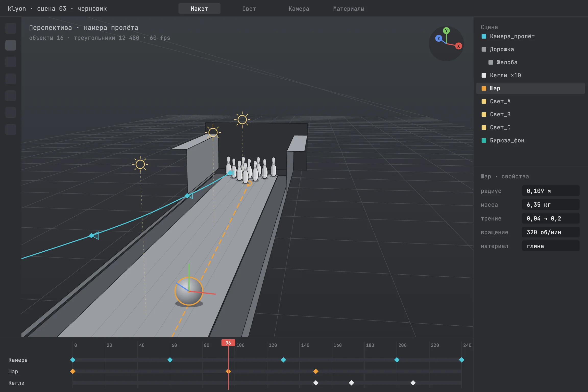The width and height of the screenshot is (588, 392).
Task: Edit the вращение field 320 об/мин
Action: point(551,232)
